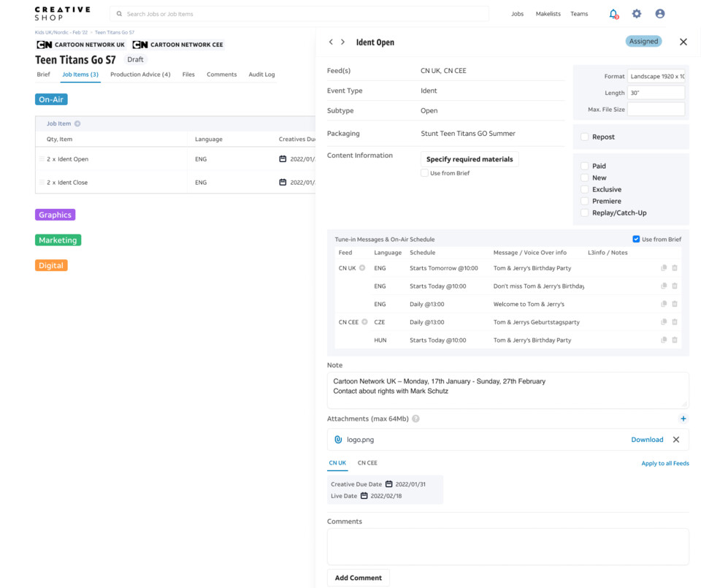Viewport: 701px width, 588px height.
Task: Open Jobs in top navigation
Action: pyautogui.click(x=517, y=14)
